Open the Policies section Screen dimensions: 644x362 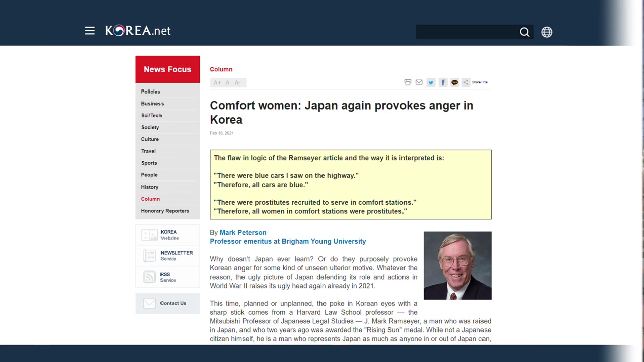(x=150, y=92)
